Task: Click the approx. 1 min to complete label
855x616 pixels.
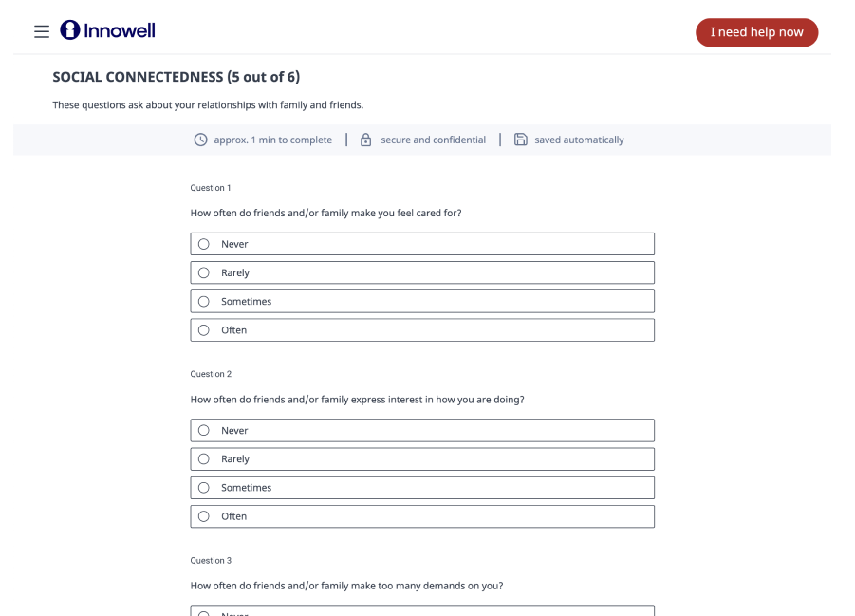Action: coord(272,140)
